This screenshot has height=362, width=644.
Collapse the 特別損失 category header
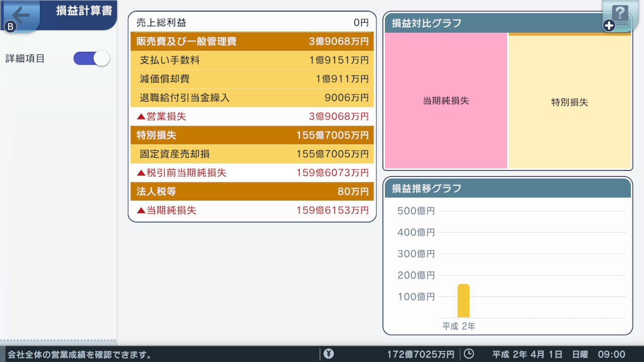(x=252, y=135)
